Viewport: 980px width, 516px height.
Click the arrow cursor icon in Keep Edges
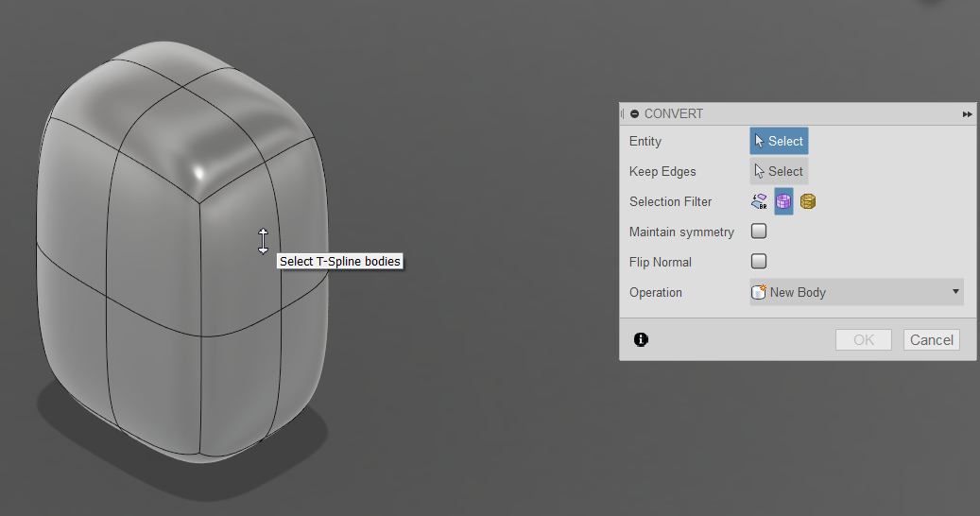pos(760,171)
